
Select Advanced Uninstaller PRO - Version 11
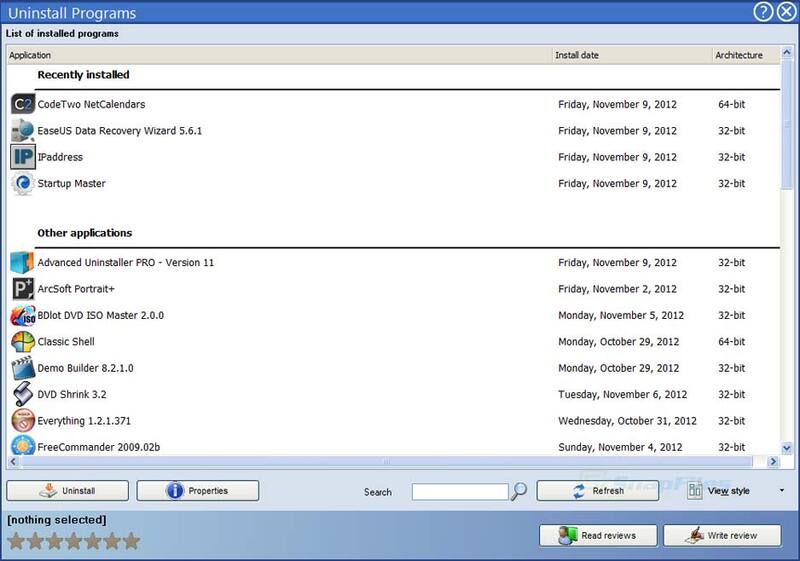[x=126, y=263]
